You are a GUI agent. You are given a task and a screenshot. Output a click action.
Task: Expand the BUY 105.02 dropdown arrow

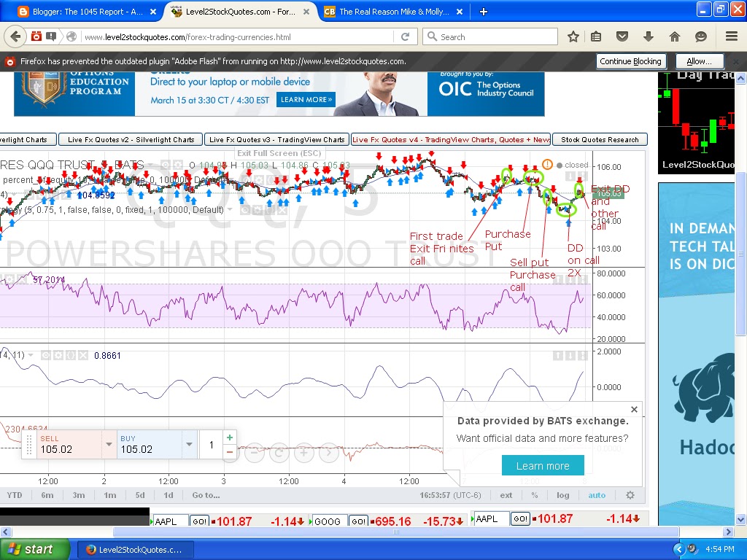[189, 444]
